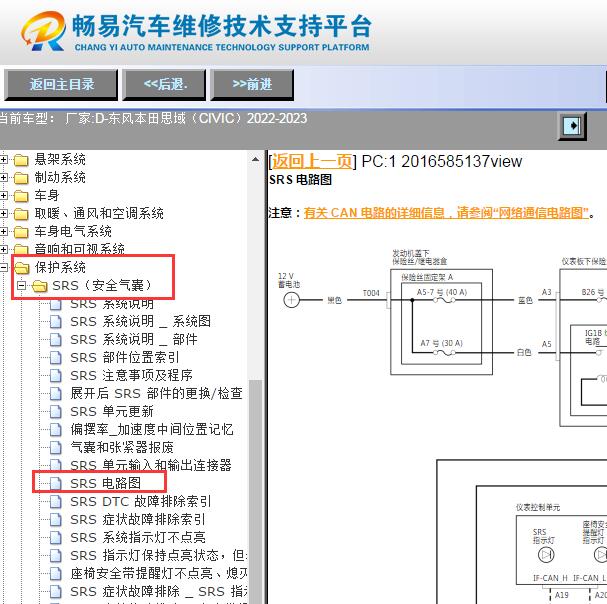Click page icon beside SRS 系统指示灯不点亮

(x=56, y=538)
